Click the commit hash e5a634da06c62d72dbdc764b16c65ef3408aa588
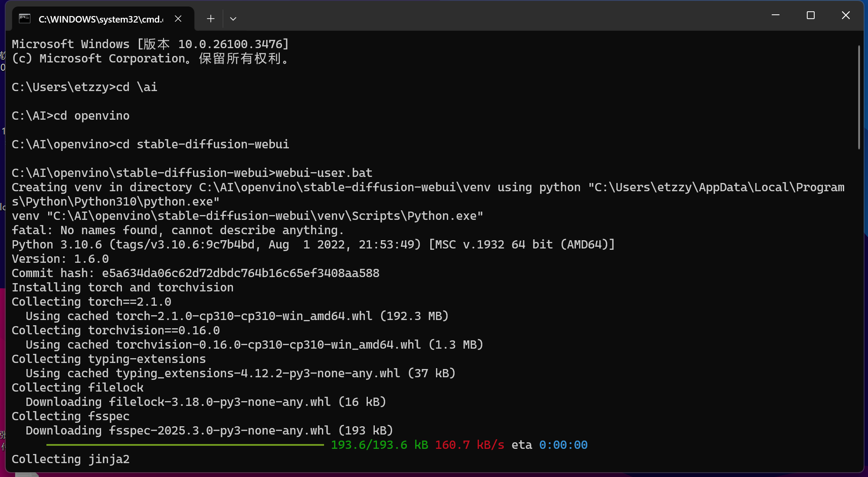This screenshot has height=477, width=868. 241,273
